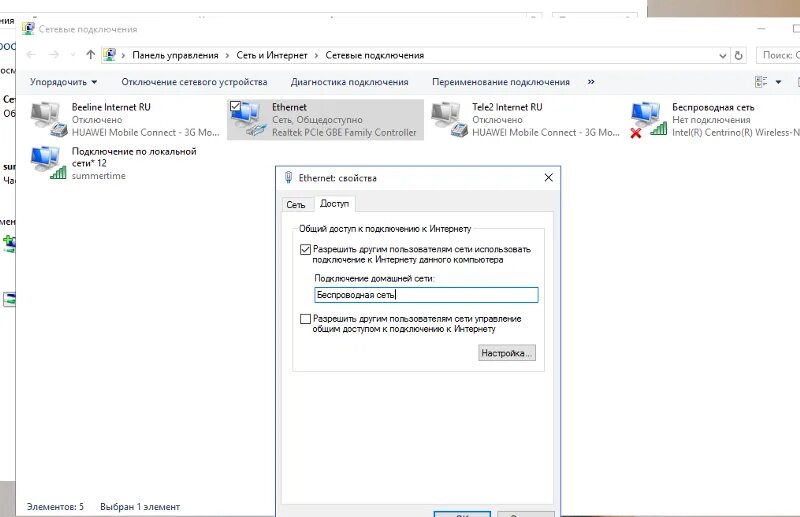This screenshot has width=800, height=517.
Task: Refresh the Сетевые подключения address bar
Action: (738, 55)
